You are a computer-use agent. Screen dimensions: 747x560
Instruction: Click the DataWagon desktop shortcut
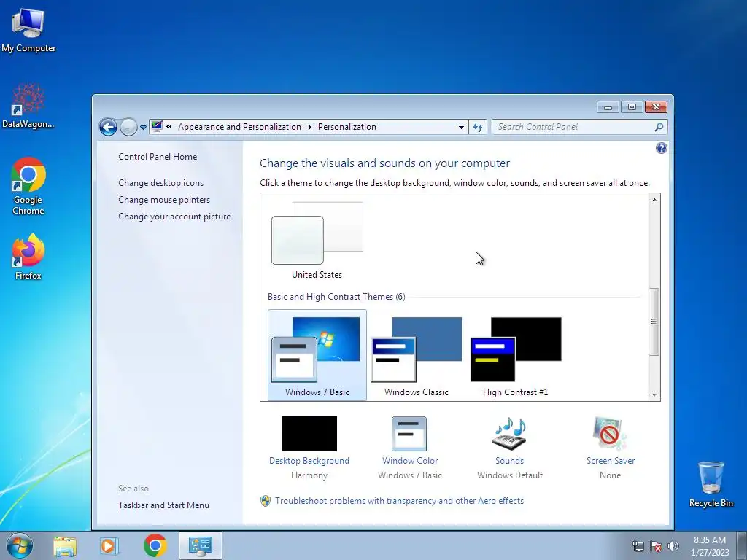coord(28,106)
